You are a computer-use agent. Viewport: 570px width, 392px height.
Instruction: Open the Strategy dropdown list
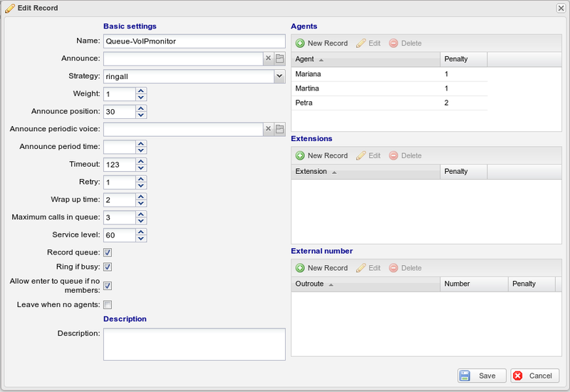pyautogui.click(x=279, y=76)
